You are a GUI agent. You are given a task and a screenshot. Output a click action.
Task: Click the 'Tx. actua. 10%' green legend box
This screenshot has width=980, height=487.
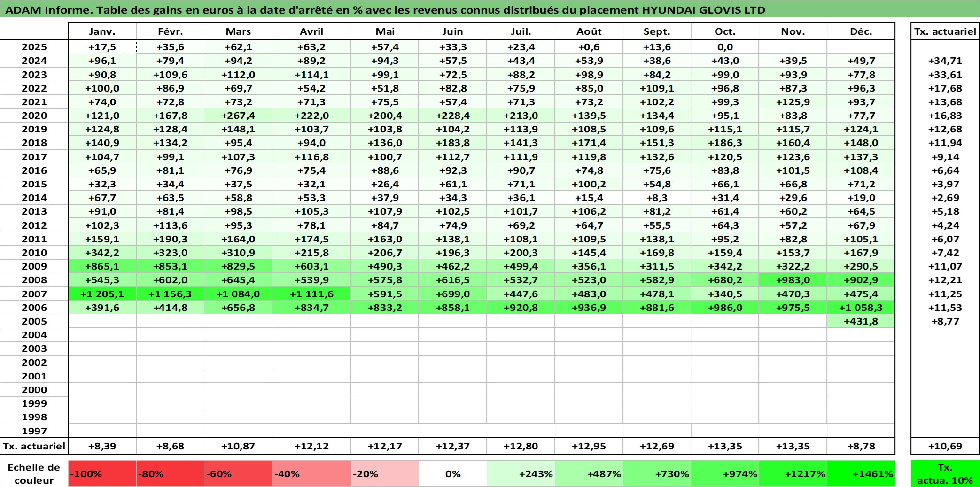click(x=945, y=473)
